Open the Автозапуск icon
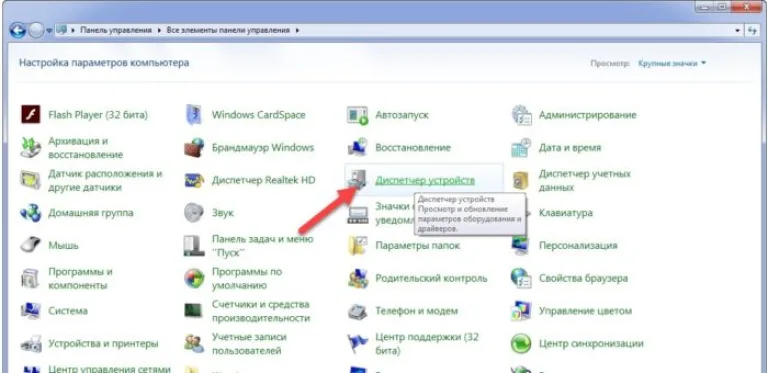The width and height of the screenshot is (768, 373). pos(358,116)
